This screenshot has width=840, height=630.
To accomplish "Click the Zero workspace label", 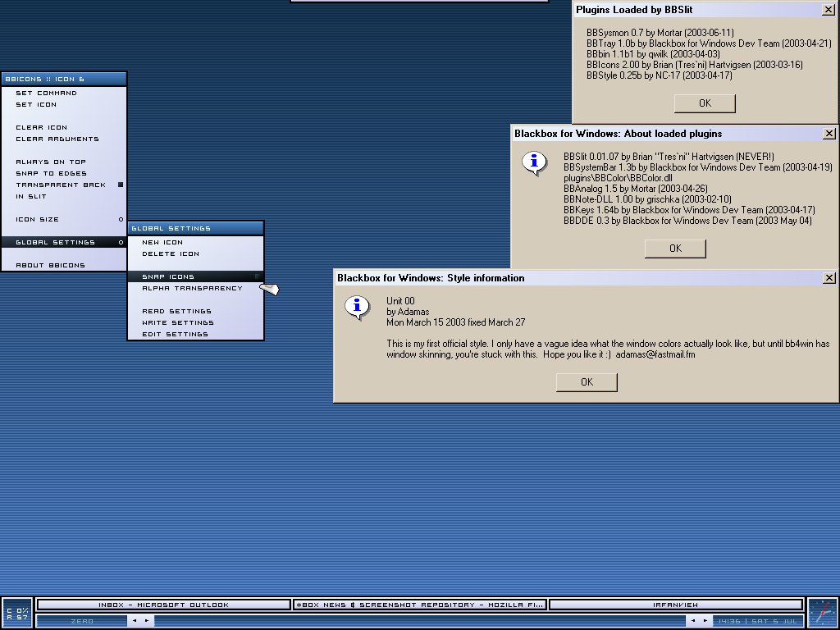I will (82, 622).
